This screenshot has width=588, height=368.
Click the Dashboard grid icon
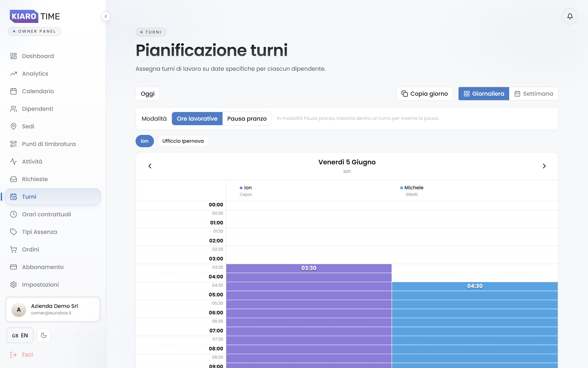coord(13,56)
